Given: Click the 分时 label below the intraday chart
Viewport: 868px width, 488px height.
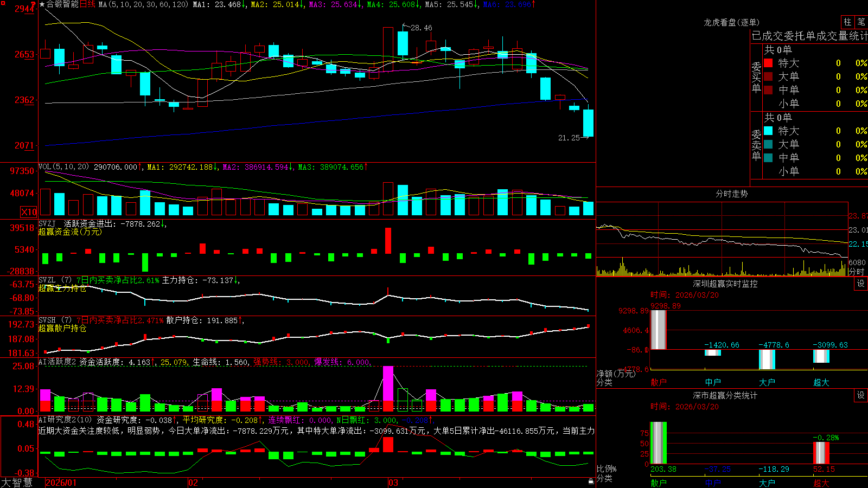Looking at the screenshot, I should pos(857,272).
